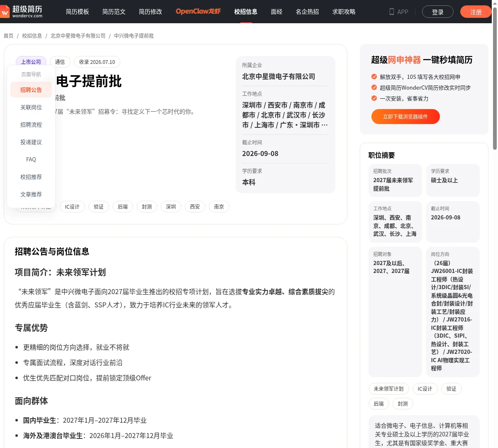Click check icon beside 超级简历WonderCV简历修改实时同步
The height and width of the screenshot is (448, 498).
(x=374, y=88)
